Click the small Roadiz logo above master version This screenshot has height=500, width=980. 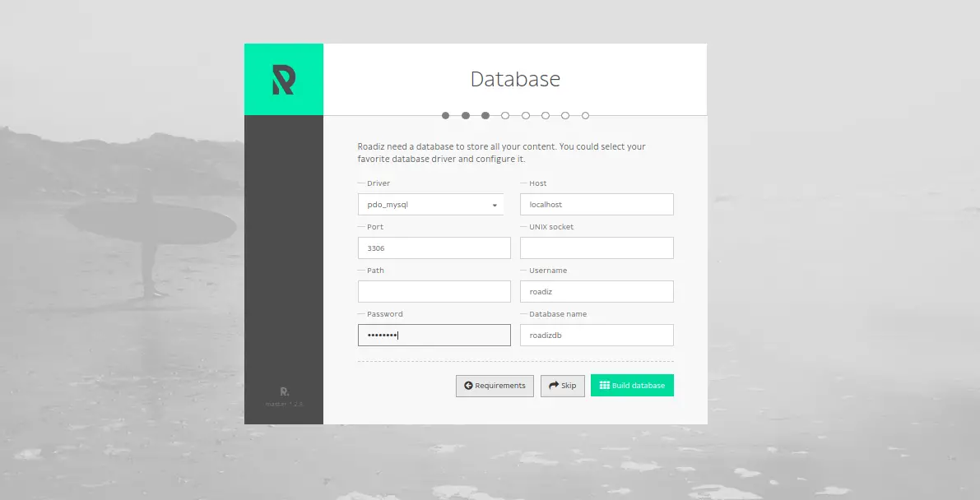click(x=285, y=391)
